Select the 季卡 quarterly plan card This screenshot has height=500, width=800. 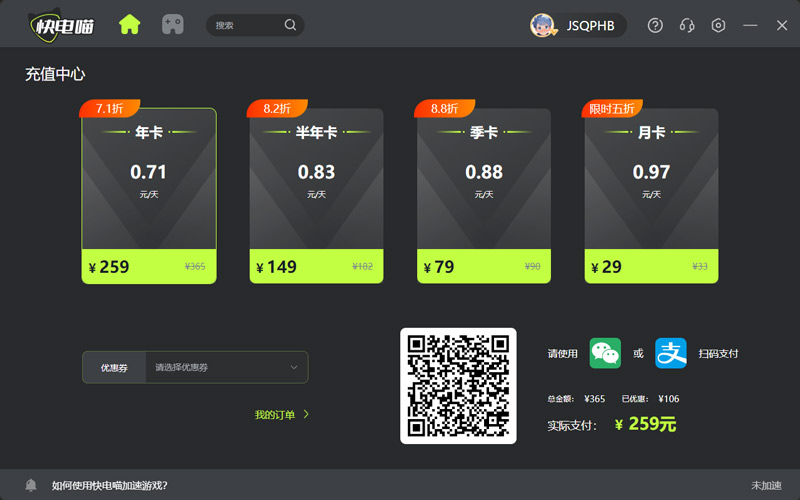tap(484, 195)
